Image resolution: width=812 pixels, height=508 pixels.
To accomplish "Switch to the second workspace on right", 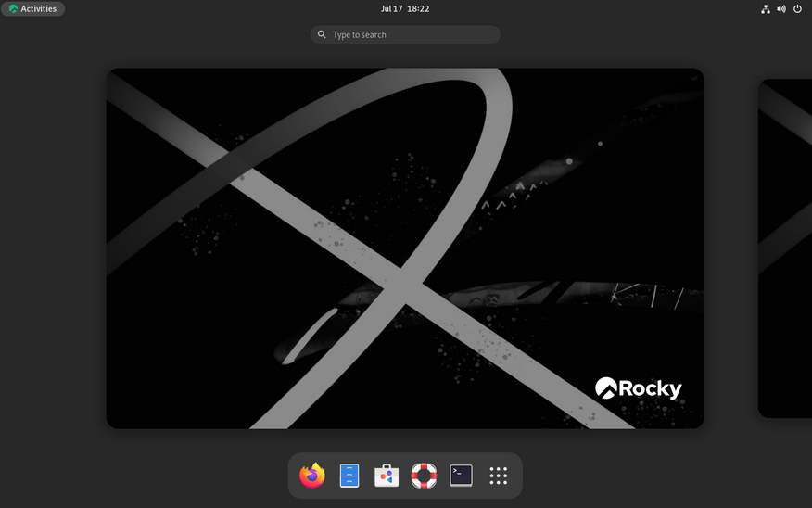I will click(x=785, y=248).
